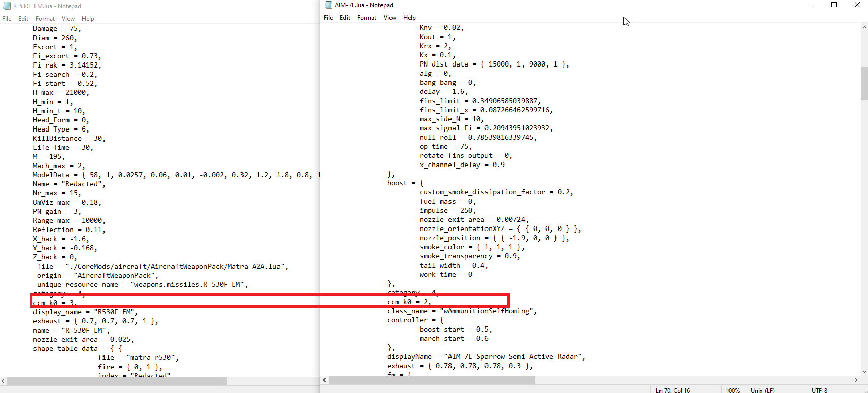Click horizontal scrollbar thumb in AIM-7E.lua window
The height and width of the screenshot is (393, 868).
point(432,380)
